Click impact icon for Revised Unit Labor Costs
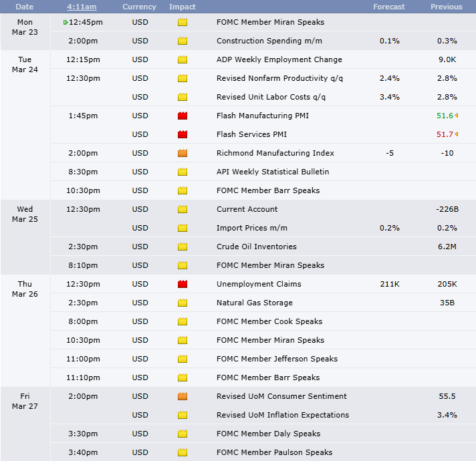This screenshot has height=461, width=476. 183,97
